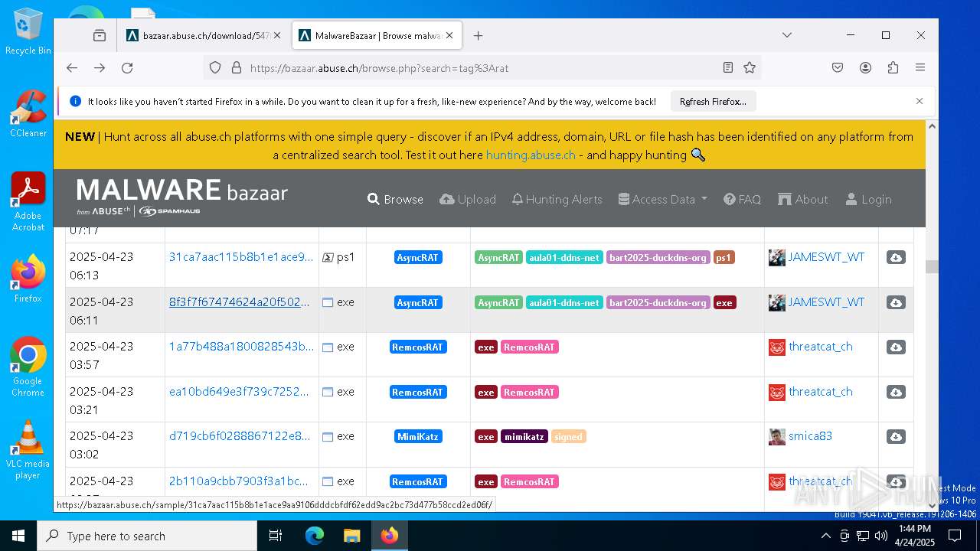The width and height of the screenshot is (980, 551).
Task: Open Windows Start menu
Action: pyautogui.click(x=18, y=536)
